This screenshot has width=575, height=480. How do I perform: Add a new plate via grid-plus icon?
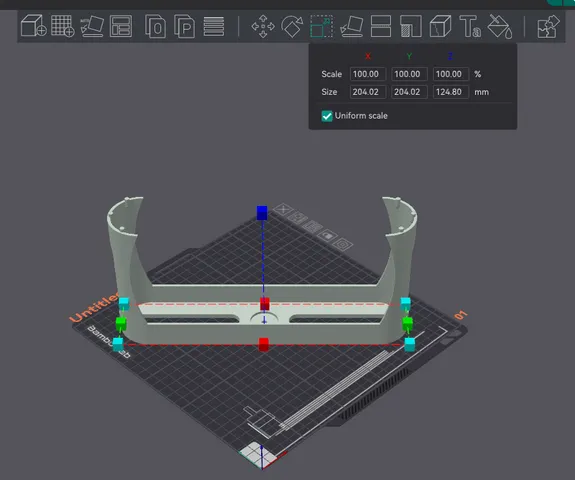coord(63,26)
